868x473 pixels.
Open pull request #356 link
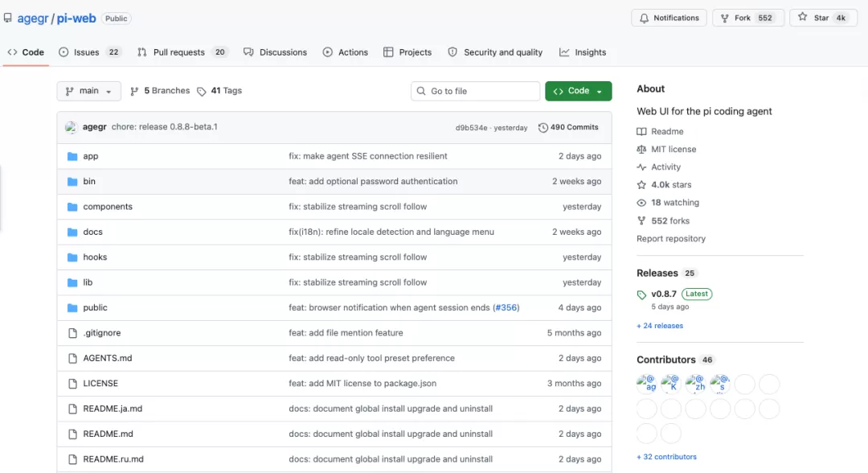pos(506,308)
